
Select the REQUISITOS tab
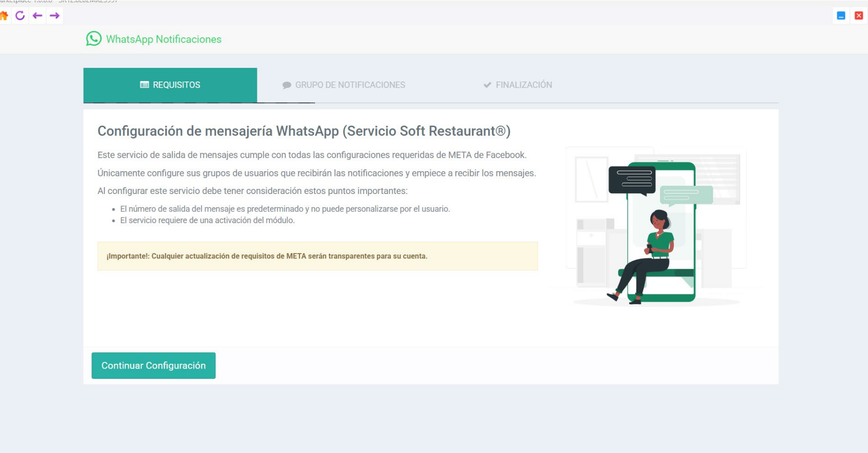[170, 85]
